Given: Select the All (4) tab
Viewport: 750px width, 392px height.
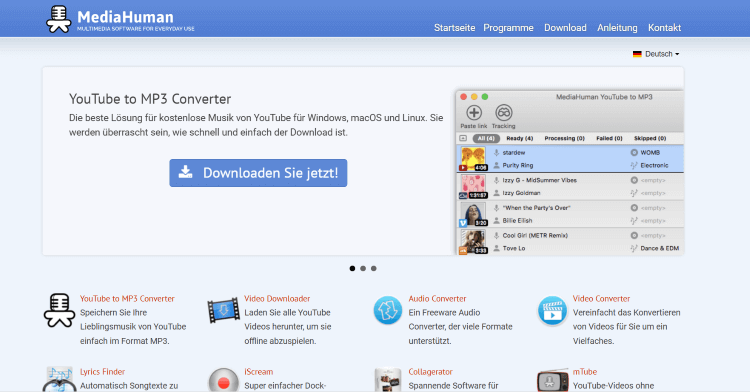Looking at the screenshot, I should click(x=486, y=138).
